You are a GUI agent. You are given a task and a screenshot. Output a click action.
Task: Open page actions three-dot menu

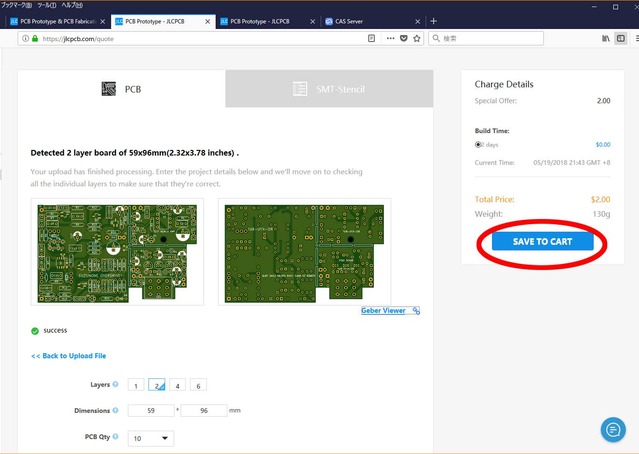click(390, 38)
